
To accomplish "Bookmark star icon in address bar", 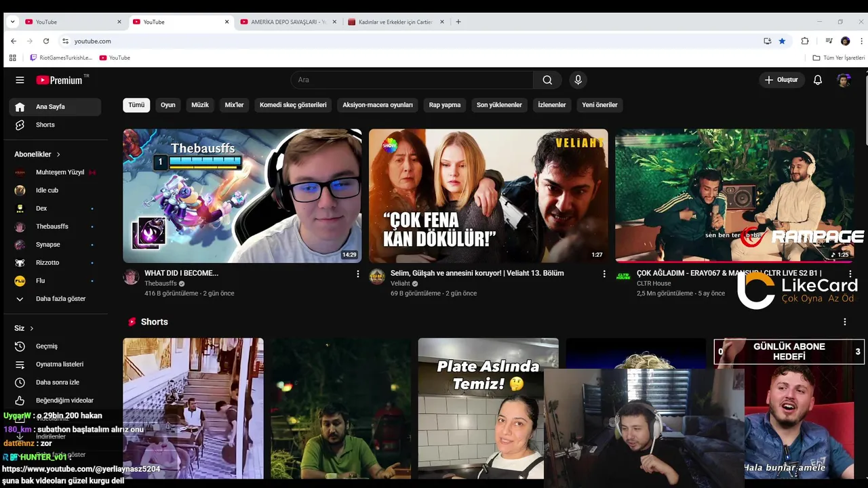I will point(782,41).
